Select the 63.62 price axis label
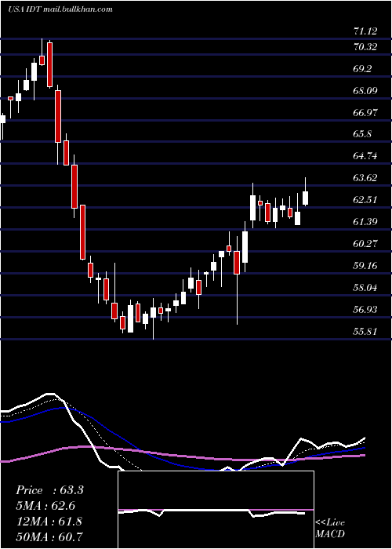This screenshot has width=392, height=549. 365,178
